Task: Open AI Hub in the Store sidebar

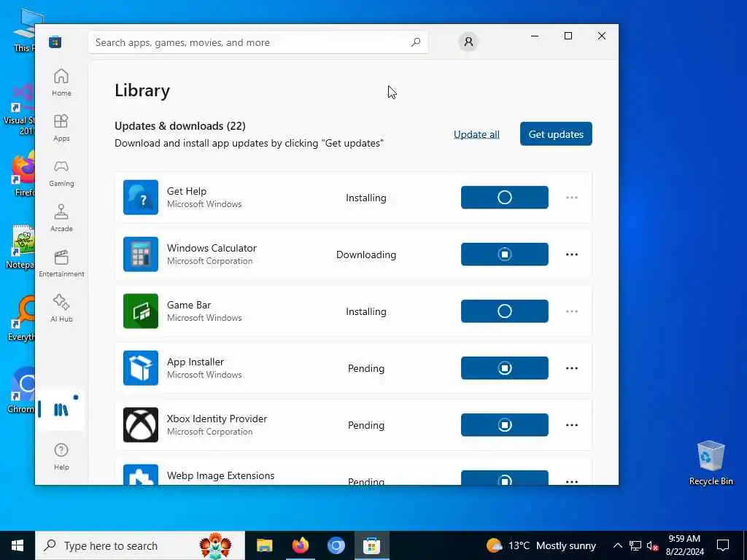Action: click(x=61, y=309)
